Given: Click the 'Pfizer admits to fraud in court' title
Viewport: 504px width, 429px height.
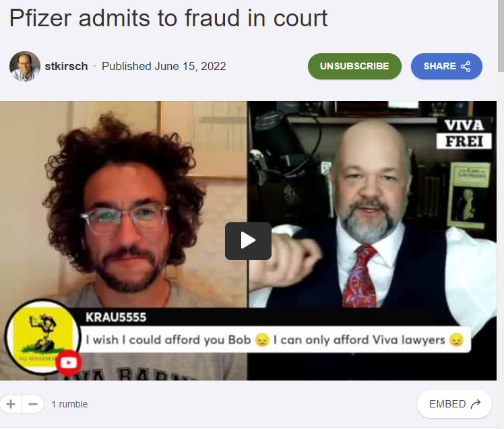Looking at the screenshot, I should click(168, 18).
